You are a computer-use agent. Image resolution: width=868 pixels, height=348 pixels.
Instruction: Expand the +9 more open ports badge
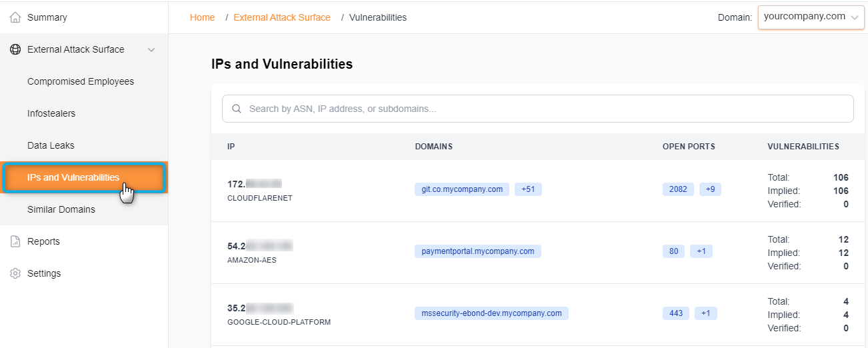(x=710, y=189)
